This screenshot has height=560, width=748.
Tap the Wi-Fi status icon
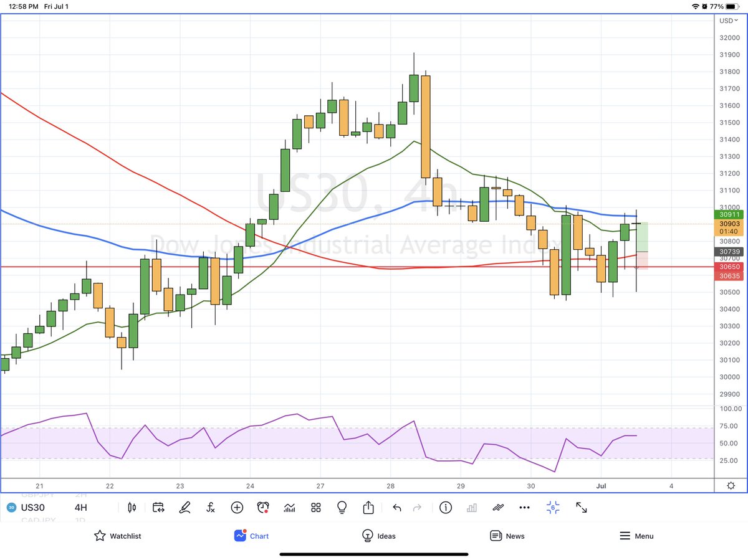[x=696, y=6]
